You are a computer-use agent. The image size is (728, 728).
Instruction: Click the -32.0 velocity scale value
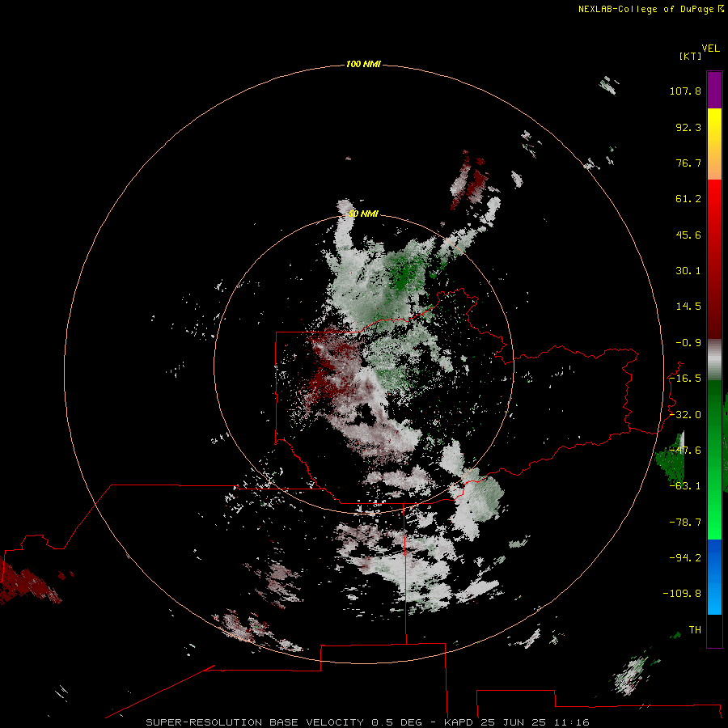click(x=685, y=415)
